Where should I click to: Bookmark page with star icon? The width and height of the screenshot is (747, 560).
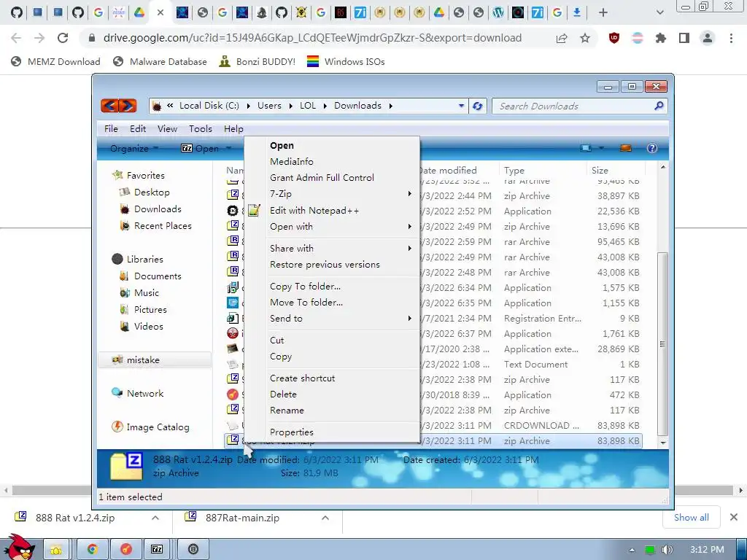pos(585,38)
